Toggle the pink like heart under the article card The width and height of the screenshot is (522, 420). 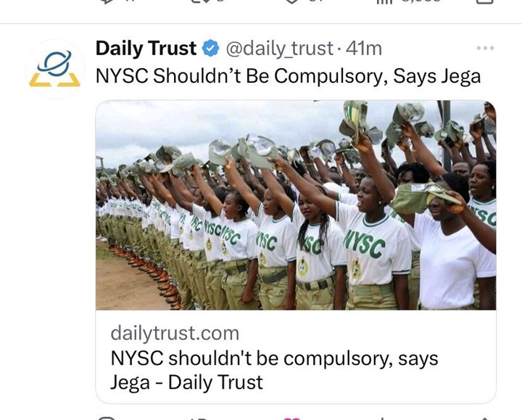pyautogui.click(x=291, y=419)
